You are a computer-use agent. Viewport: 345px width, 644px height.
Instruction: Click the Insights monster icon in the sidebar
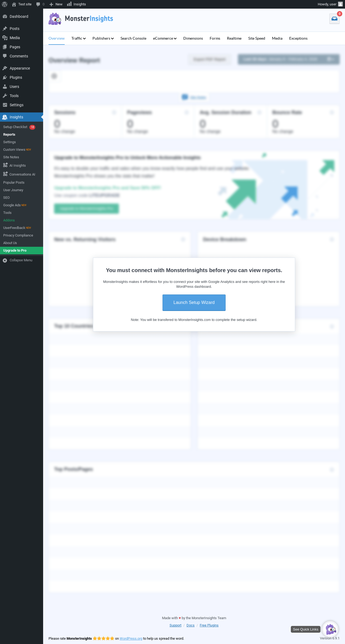point(5,117)
